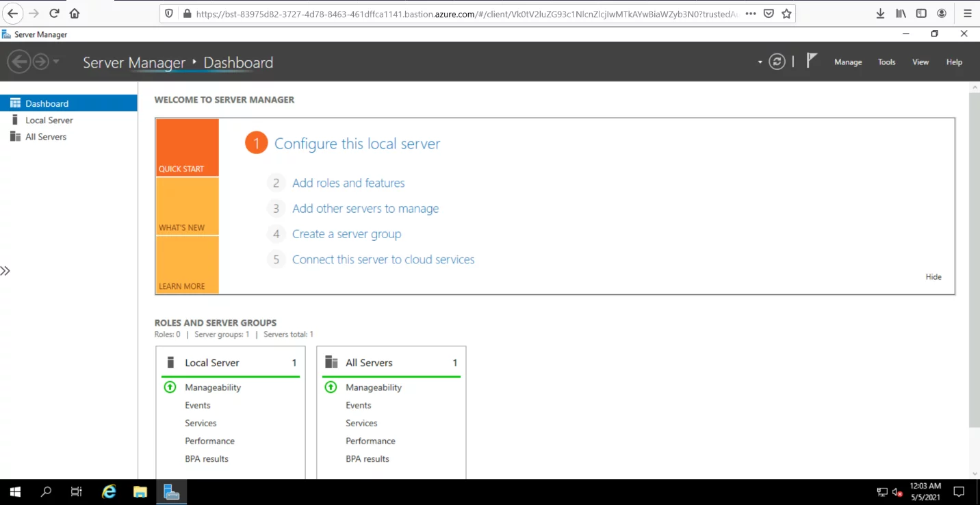Select All Servers in the navigation pane
This screenshot has height=505, width=980.
[x=68, y=137]
